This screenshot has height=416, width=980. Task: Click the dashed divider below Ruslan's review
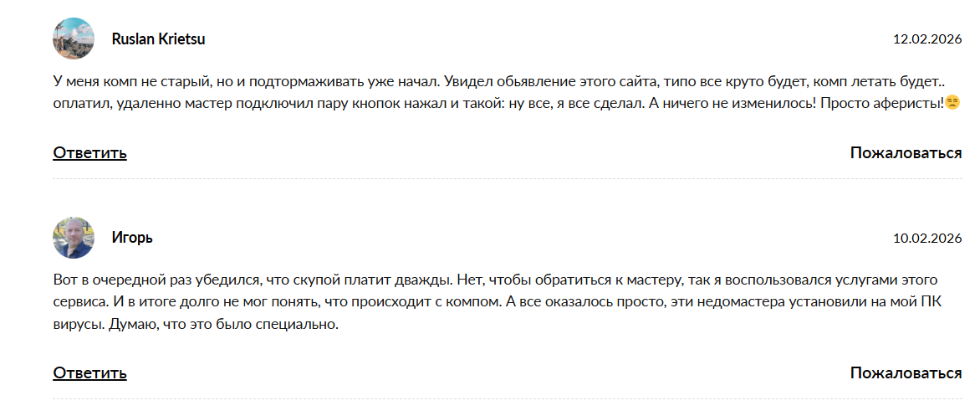pyautogui.click(x=507, y=178)
